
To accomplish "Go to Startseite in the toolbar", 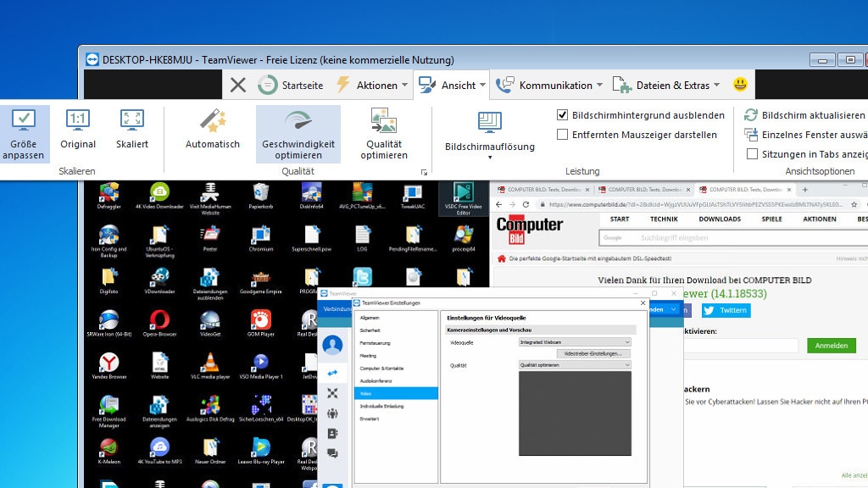I will click(x=291, y=86).
